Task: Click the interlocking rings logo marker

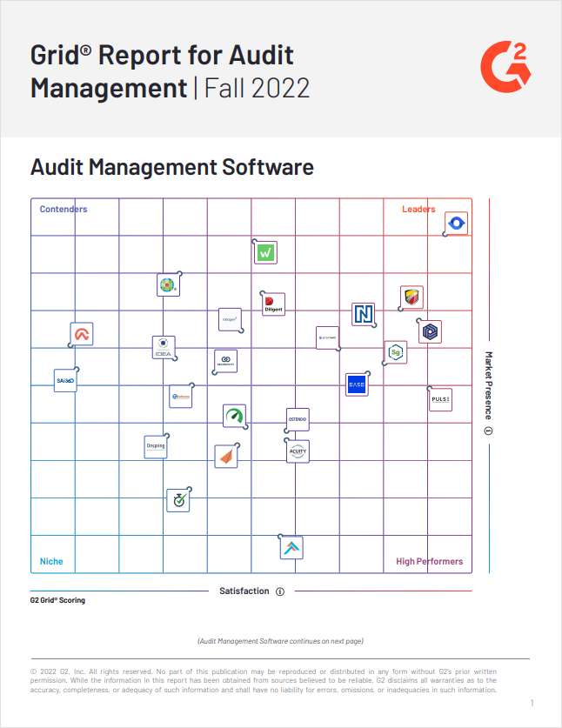Action: click(225, 361)
